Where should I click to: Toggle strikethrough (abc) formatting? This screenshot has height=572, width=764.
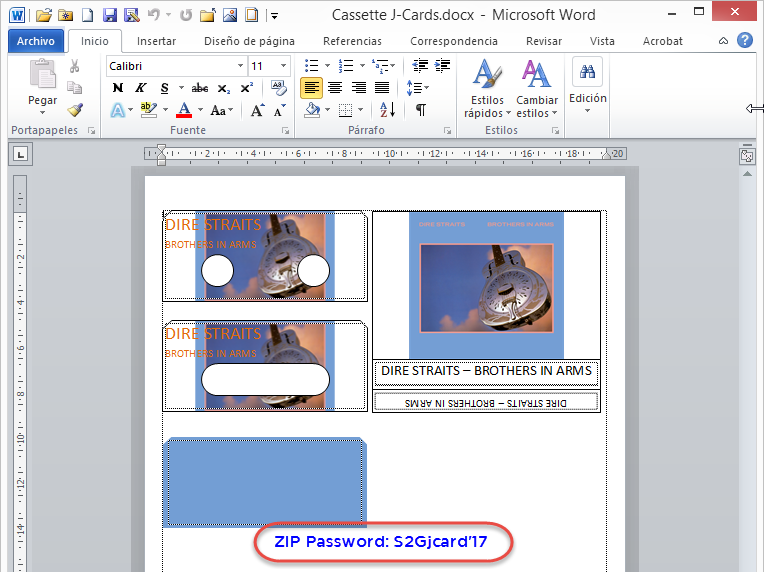[x=200, y=88]
